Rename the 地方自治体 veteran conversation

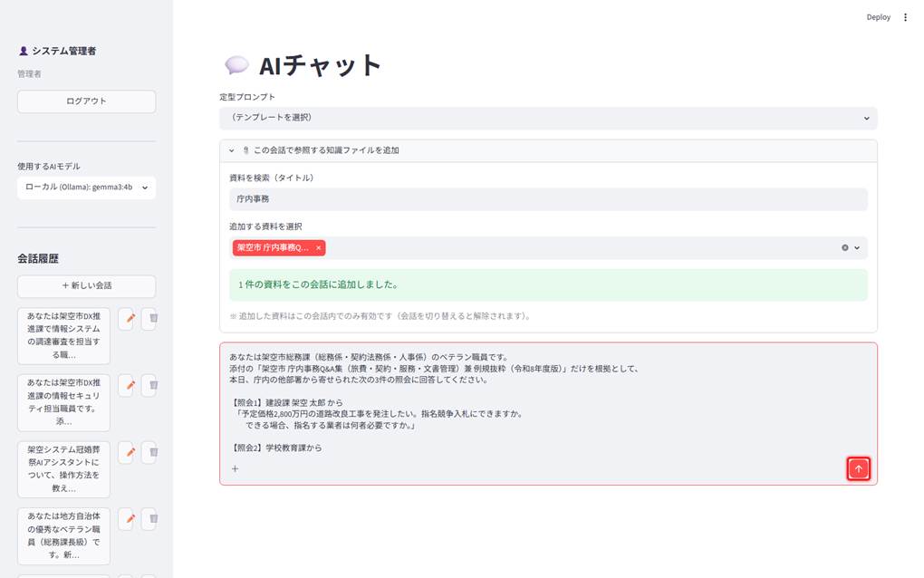pyautogui.click(x=130, y=519)
